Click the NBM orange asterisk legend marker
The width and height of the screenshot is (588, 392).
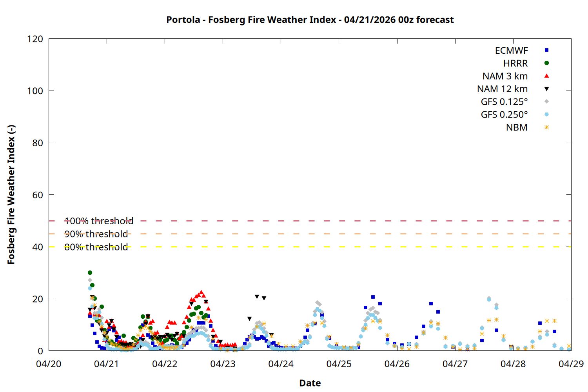click(546, 127)
